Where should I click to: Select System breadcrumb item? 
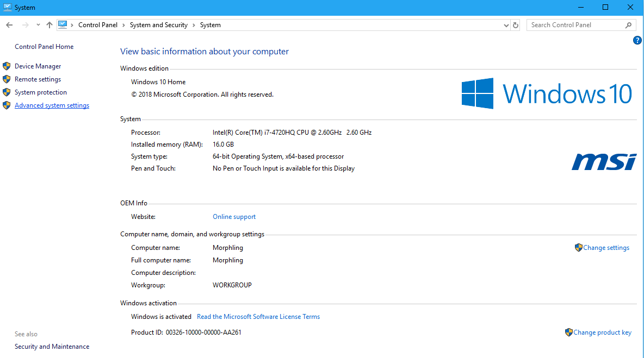[x=210, y=25]
